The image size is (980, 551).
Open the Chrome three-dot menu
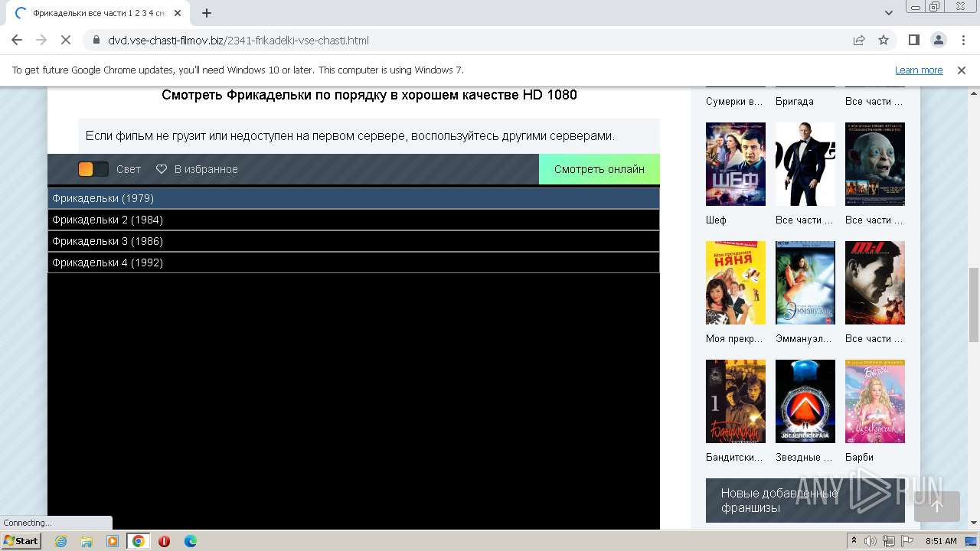tap(962, 40)
